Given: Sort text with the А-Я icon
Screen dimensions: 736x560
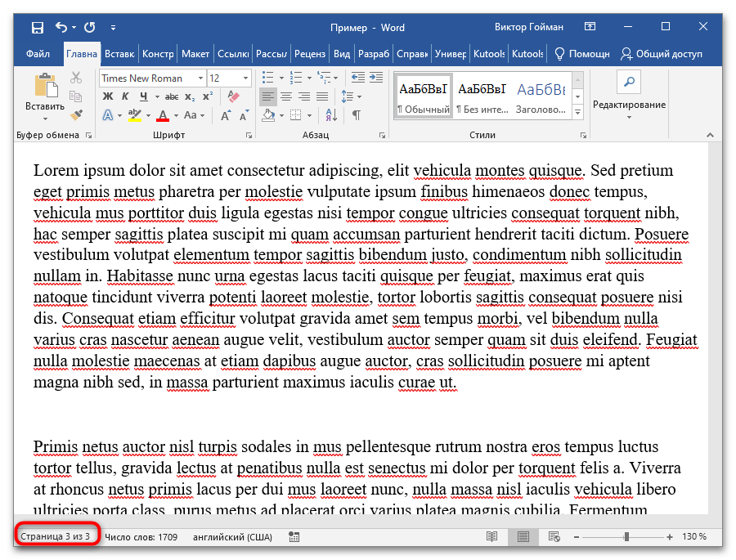Looking at the screenshot, I should click(x=331, y=115).
